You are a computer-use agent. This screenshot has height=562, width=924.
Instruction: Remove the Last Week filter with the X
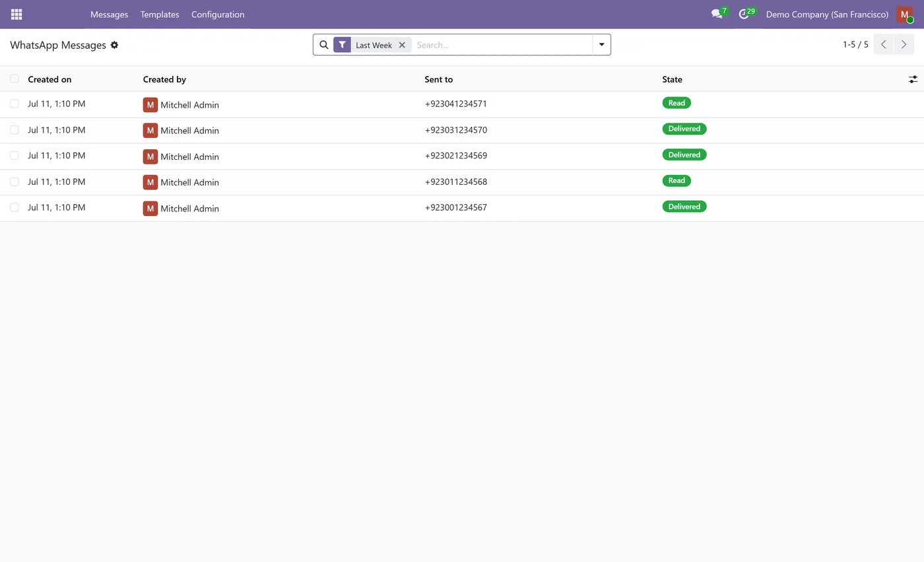[x=402, y=45]
